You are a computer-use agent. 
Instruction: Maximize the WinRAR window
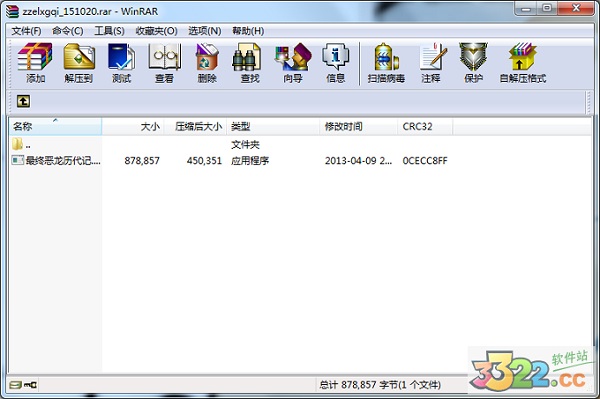tap(548, 8)
